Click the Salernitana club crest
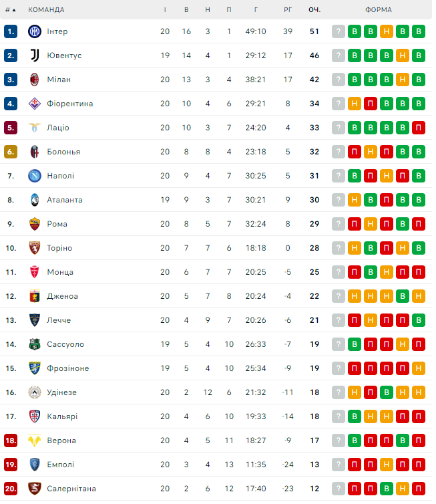Image resolution: width=436 pixels, height=504 pixels. click(x=35, y=489)
